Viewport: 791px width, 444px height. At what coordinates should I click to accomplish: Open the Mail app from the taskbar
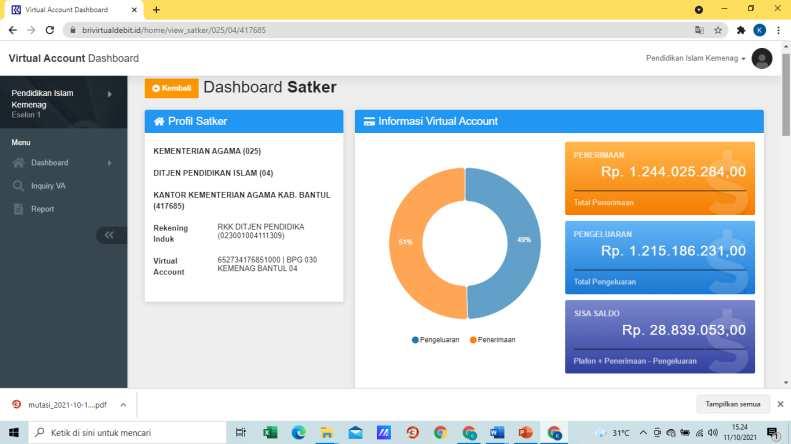tap(355, 432)
